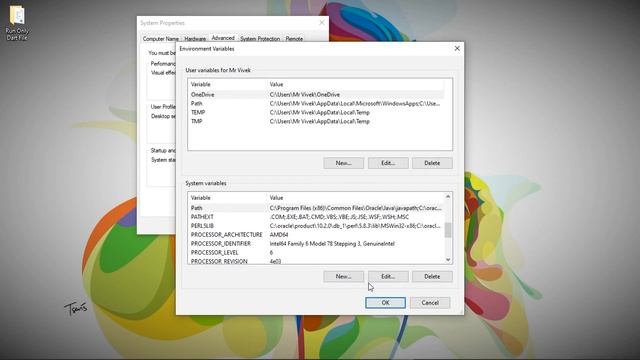
Task: Cancel the Environment Variables dialog
Action: pos(430,302)
